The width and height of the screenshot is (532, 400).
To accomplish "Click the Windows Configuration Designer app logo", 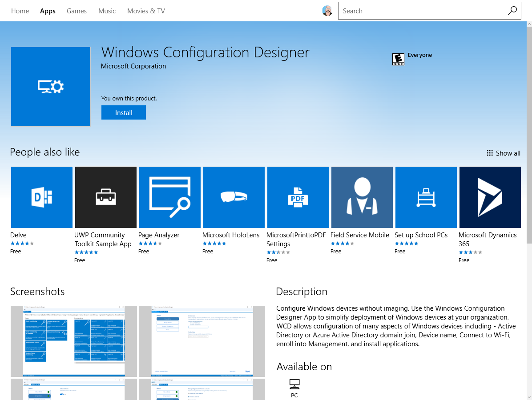I will point(51,86).
